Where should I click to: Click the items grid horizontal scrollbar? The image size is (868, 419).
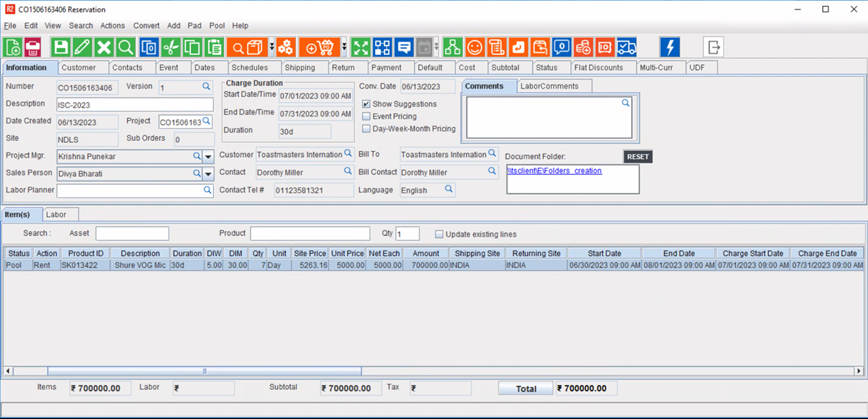[x=204, y=371]
